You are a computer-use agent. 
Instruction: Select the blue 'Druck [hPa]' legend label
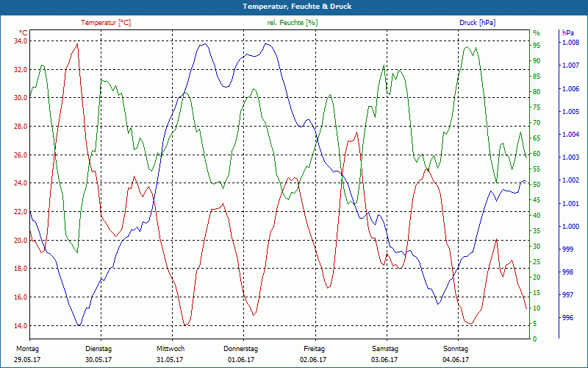point(477,23)
